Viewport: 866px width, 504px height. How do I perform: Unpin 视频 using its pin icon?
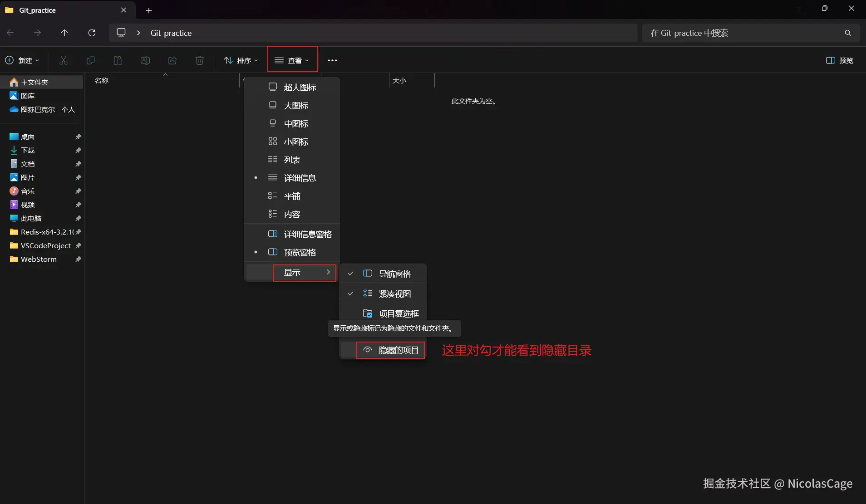pyautogui.click(x=78, y=205)
